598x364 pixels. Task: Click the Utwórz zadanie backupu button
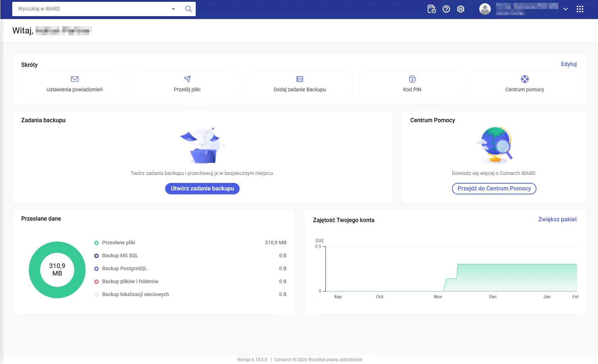coord(202,189)
